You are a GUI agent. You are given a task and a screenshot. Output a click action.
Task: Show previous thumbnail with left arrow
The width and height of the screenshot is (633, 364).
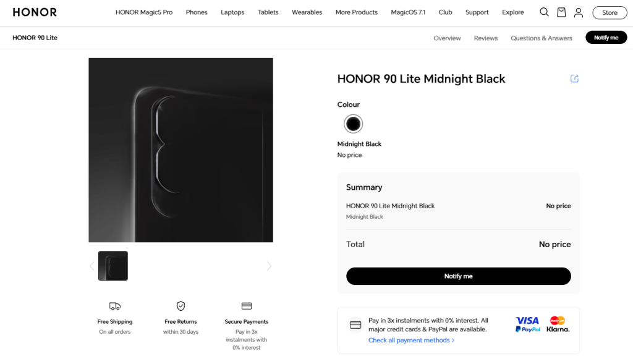pyautogui.click(x=92, y=266)
